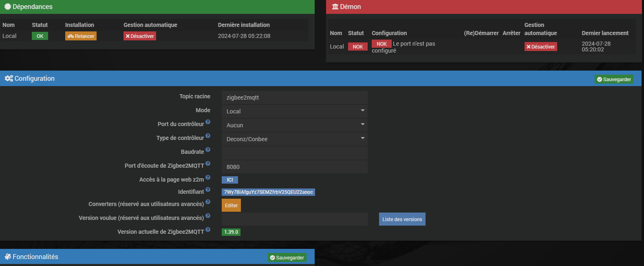Expand Type de contrôleur dropdown Deconz/Conbee

[x=295, y=139]
